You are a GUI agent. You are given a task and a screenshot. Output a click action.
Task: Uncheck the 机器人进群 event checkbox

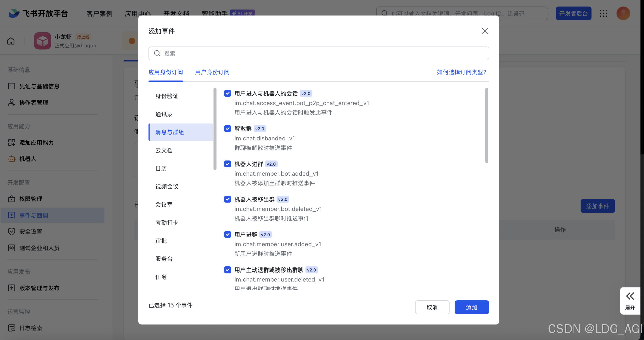pos(227,164)
